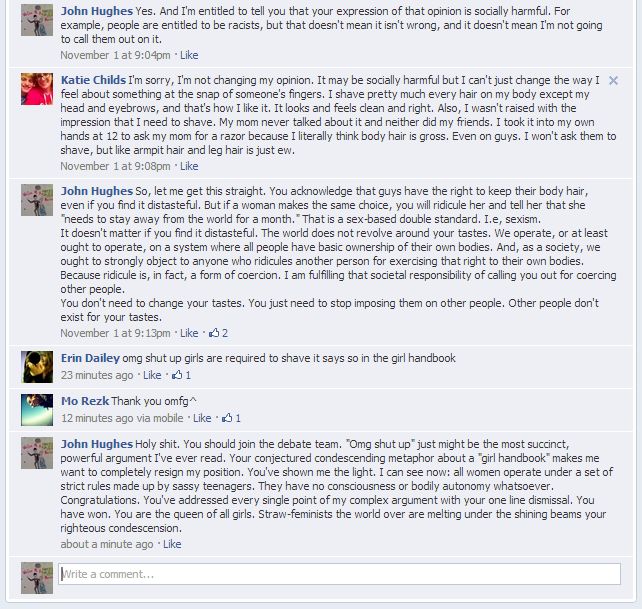Viewport: 642px width, 609px height.
Task: Open Mo Rezk's profile name link
Action: click(x=85, y=401)
